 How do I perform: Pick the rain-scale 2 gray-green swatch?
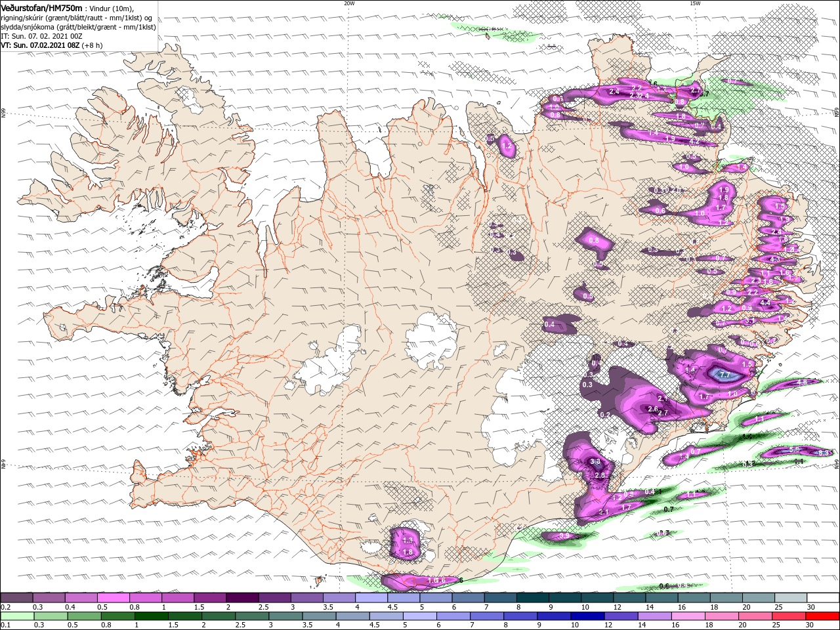(x=219, y=616)
